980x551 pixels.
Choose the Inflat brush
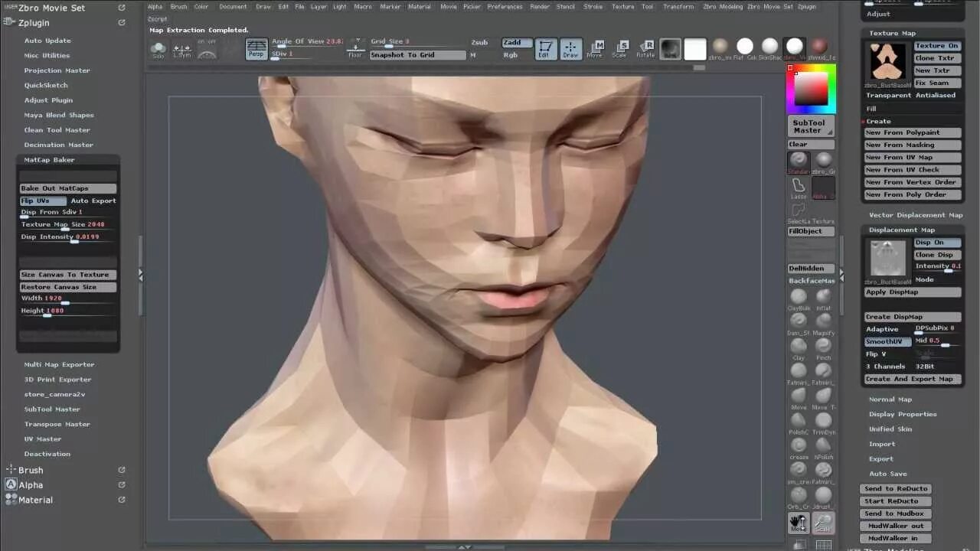point(823,298)
